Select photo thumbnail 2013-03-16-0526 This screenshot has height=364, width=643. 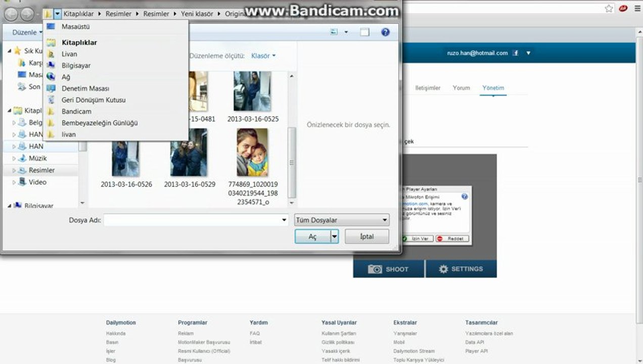click(x=126, y=158)
